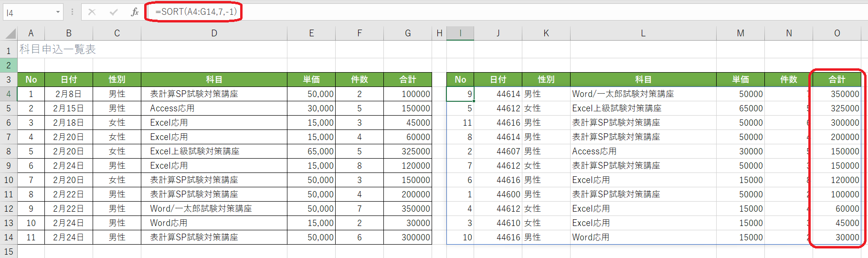Open the Name Box dropdown arrow
Viewport: 868px width, 258px height.
pos(58,12)
